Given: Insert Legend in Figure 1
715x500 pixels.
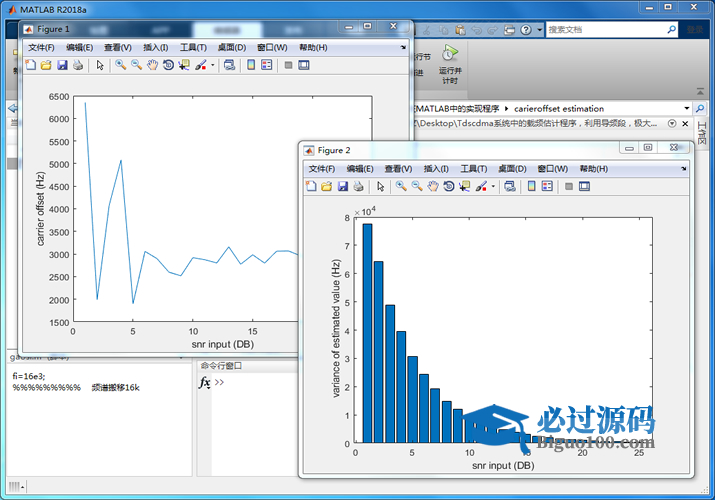Looking at the screenshot, I should point(266,65).
